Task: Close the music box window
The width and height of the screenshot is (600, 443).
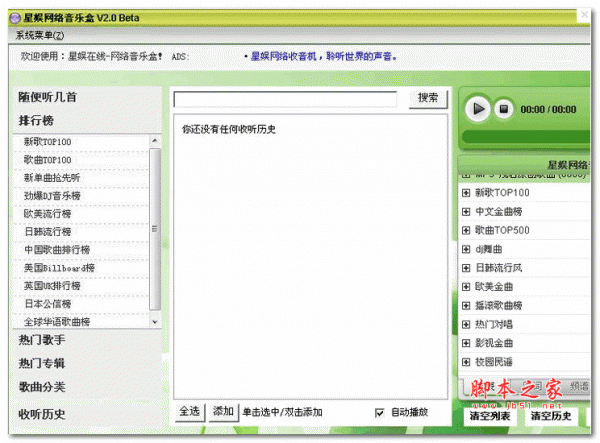Action: 584,15
